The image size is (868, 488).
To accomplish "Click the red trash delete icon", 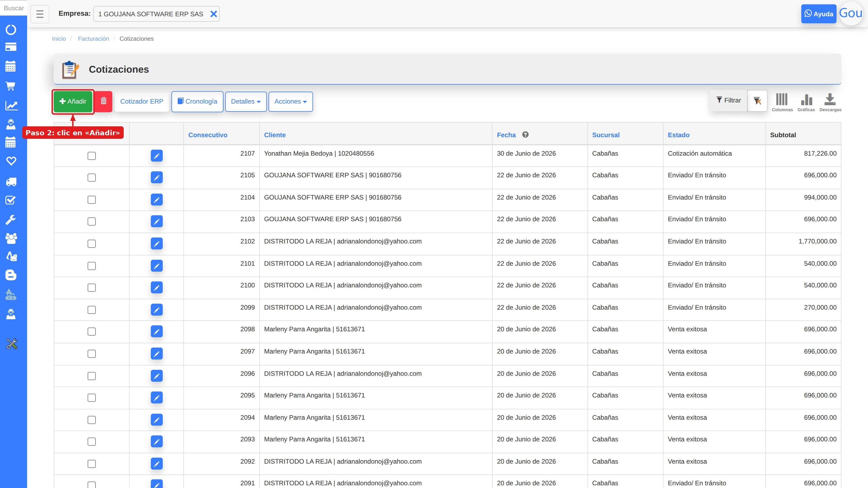I will [x=103, y=101].
